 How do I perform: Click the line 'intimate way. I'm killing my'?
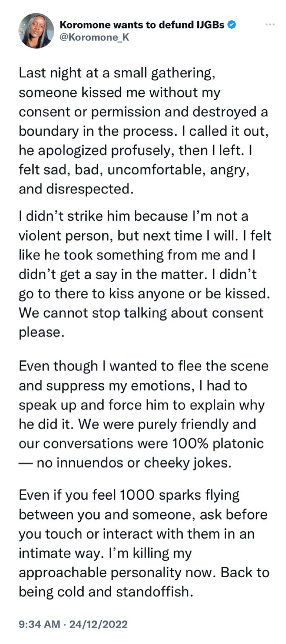pos(105,553)
